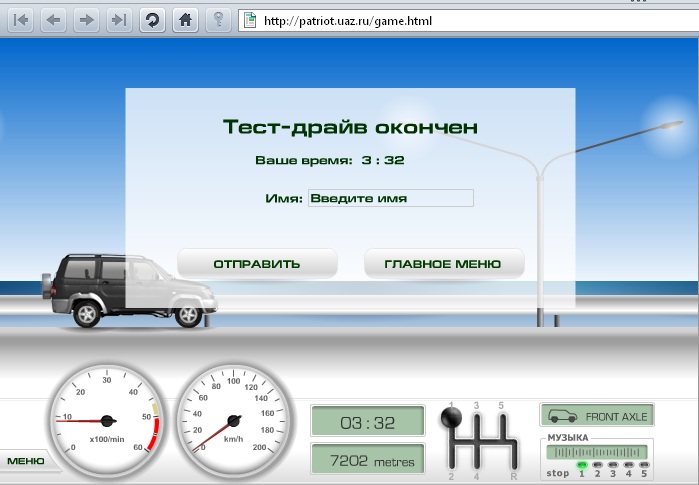Toggle the FRONT AXLE drive mode

click(x=596, y=415)
